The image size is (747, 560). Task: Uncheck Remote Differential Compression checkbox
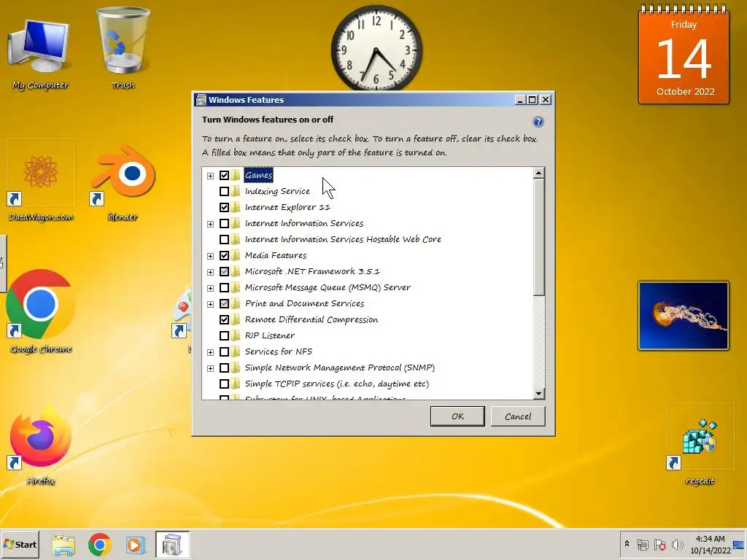(x=224, y=319)
